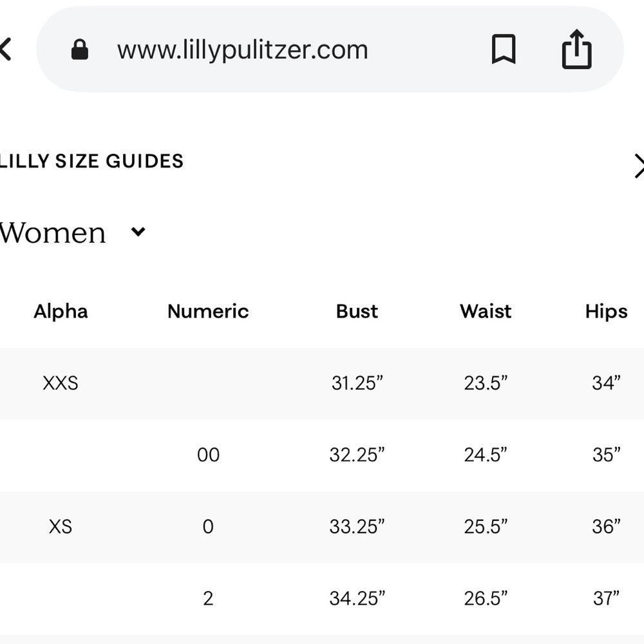Screen dimensions: 644x644
Task: Select the XXS size row label
Action: tap(61, 383)
